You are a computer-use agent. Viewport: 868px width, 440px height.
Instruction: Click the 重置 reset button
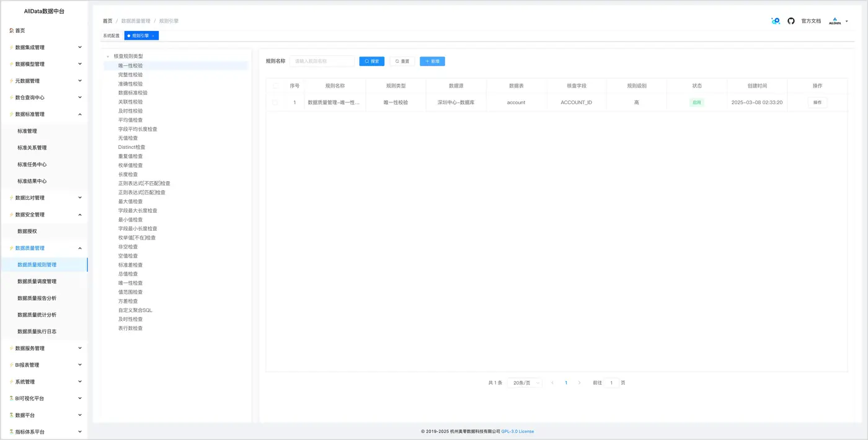(402, 61)
